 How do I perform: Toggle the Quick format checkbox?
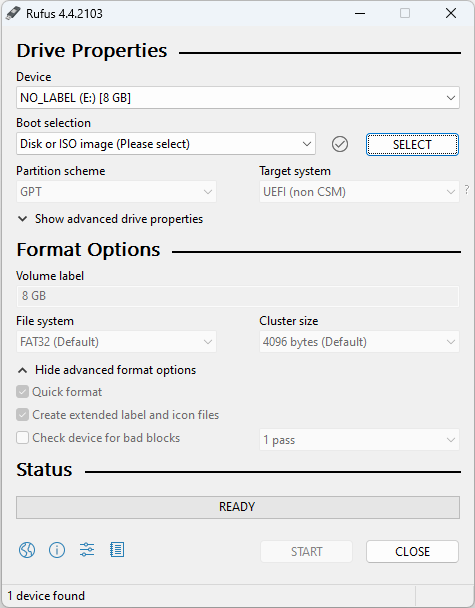(22, 392)
